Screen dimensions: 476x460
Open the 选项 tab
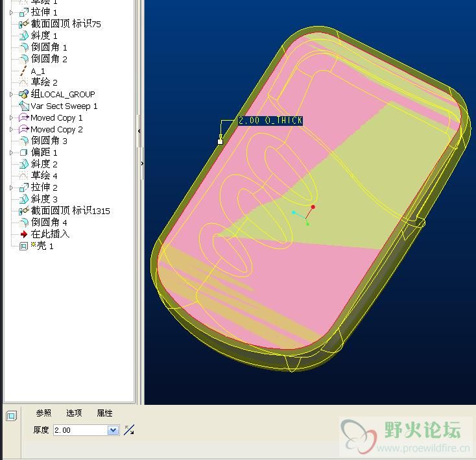point(74,413)
